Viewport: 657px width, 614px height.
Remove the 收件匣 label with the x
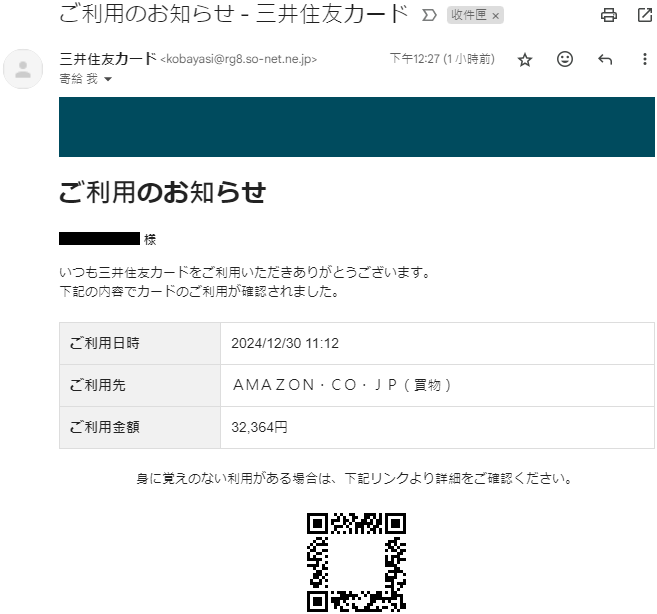pos(496,16)
